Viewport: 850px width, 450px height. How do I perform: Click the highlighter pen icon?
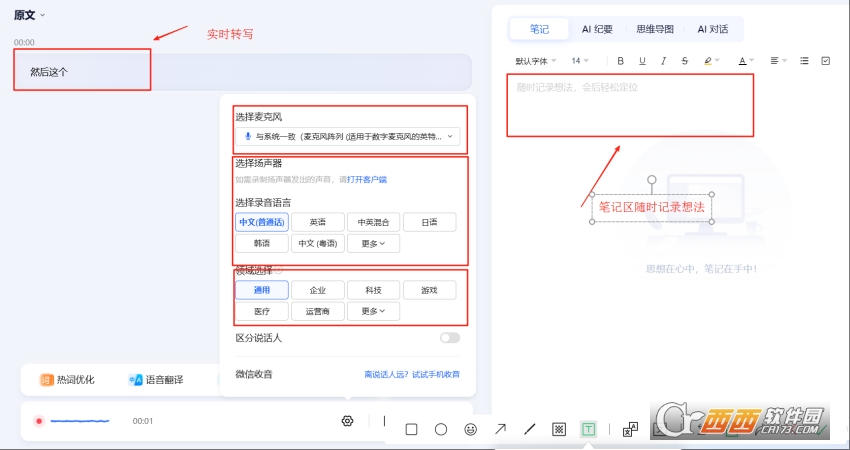point(708,61)
